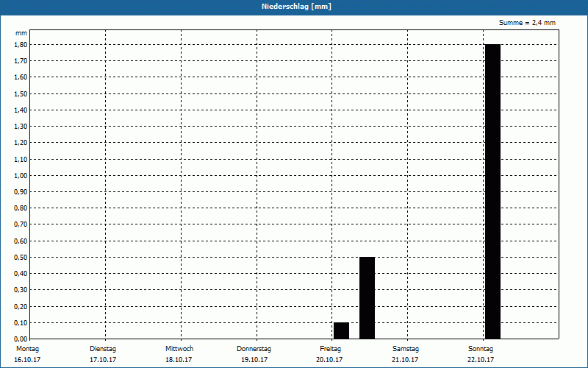Viewport: 588px width, 368px height.
Task: Click the 1,30 y-axis value
Action: (21, 127)
